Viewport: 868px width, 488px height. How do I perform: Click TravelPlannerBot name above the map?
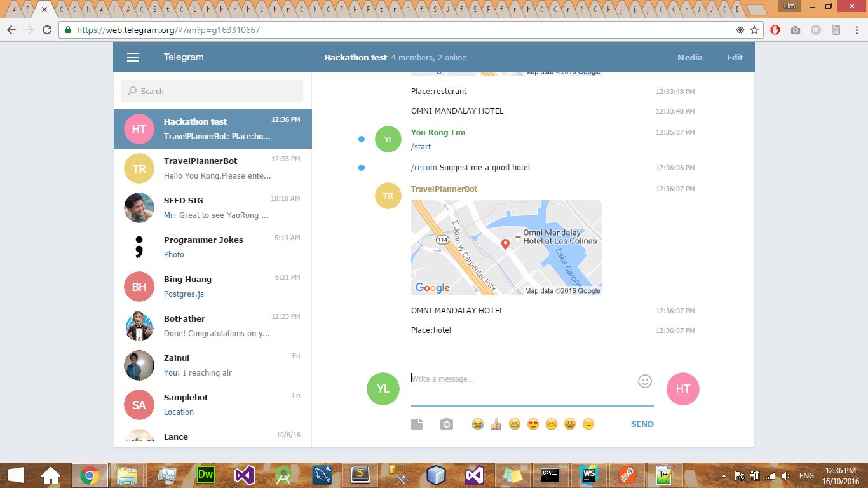point(444,189)
